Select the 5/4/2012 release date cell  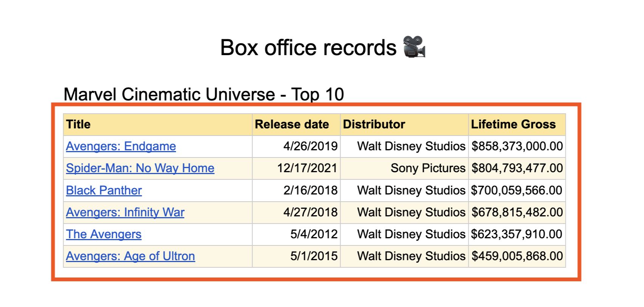click(x=296, y=234)
